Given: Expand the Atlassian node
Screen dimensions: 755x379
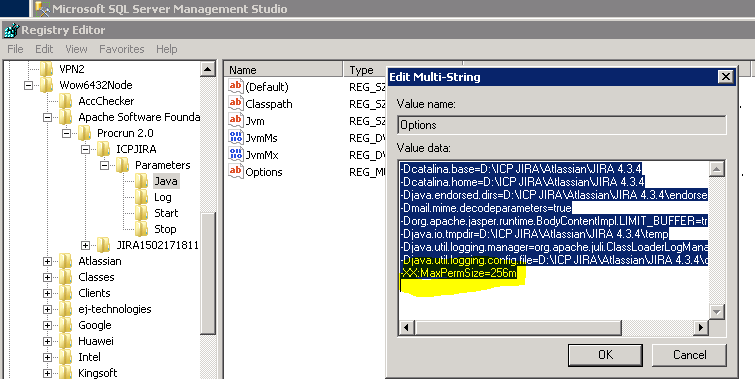Looking at the screenshot, I should click(x=47, y=261).
